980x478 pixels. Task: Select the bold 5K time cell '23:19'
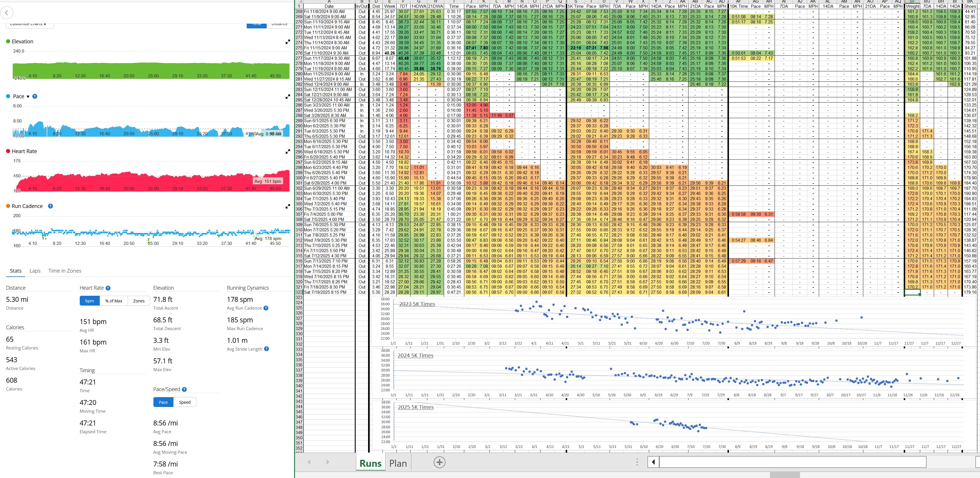coord(576,48)
